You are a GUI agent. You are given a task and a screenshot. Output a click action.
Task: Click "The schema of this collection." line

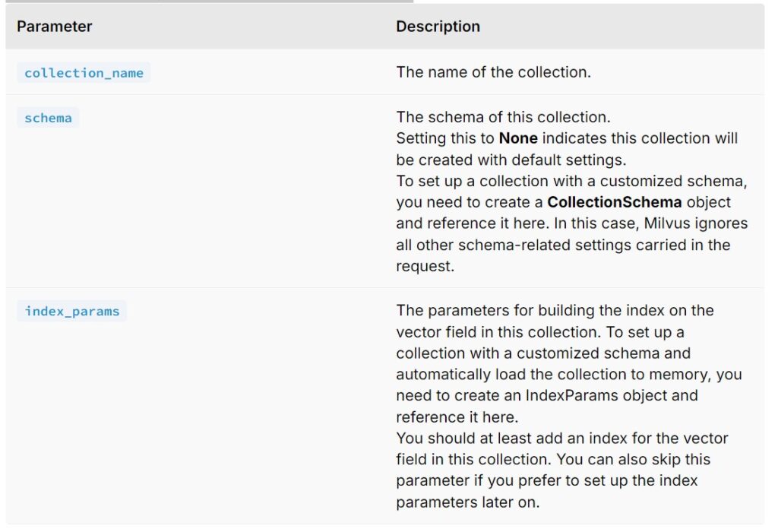coord(503,118)
